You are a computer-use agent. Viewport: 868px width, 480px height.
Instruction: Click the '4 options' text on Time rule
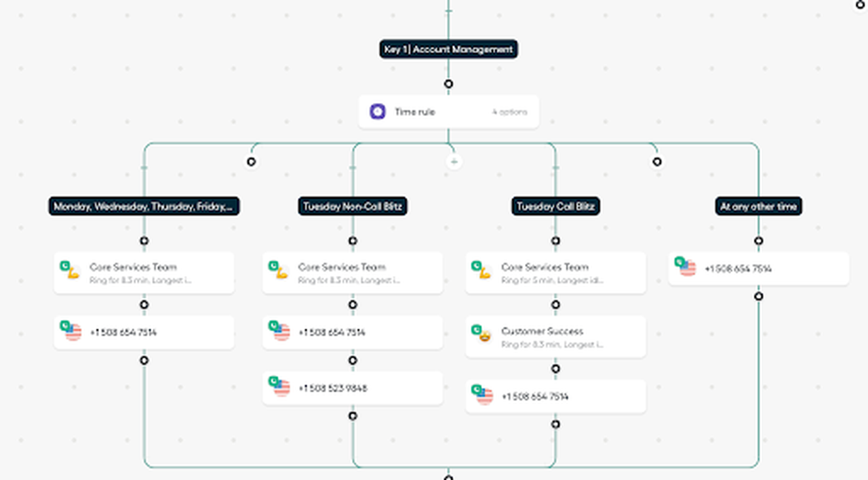coord(509,112)
